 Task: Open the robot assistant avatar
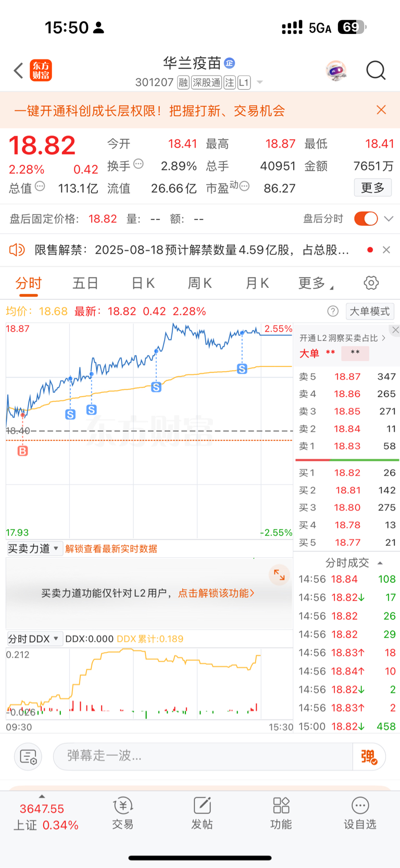(x=336, y=70)
